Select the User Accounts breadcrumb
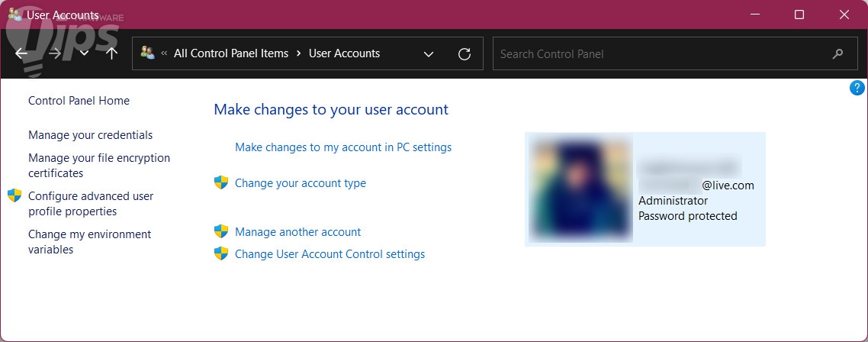This screenshot has width=868, height=342. point(344,53)
